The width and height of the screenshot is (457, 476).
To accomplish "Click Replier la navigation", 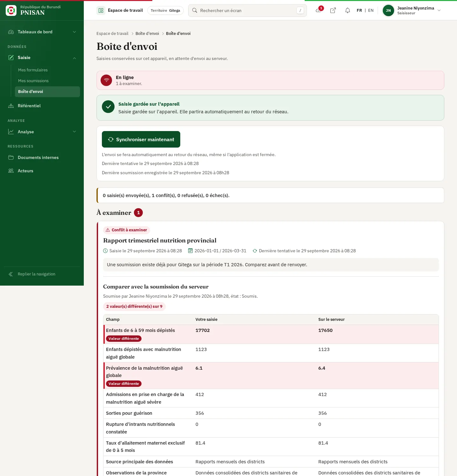I will coord(36,274).
